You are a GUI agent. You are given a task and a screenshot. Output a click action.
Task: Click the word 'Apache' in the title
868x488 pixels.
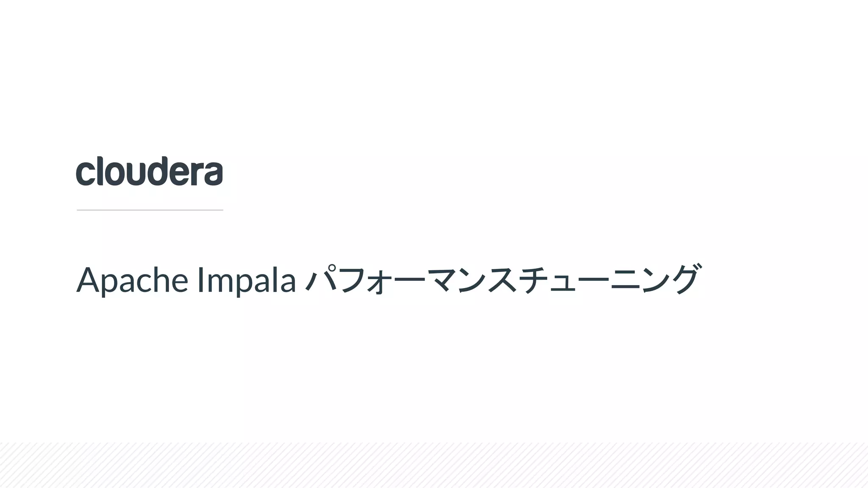point(132,280)
